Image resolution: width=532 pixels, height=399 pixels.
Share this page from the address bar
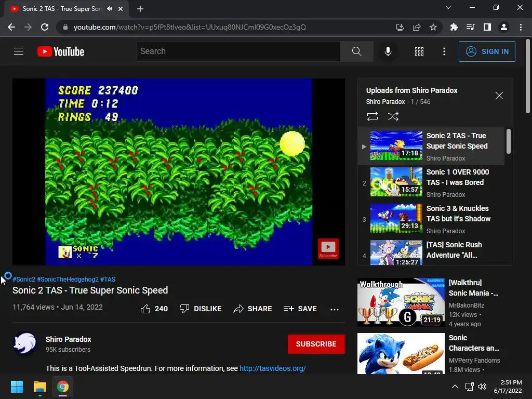pyautogui.click(x=417, y=27)
